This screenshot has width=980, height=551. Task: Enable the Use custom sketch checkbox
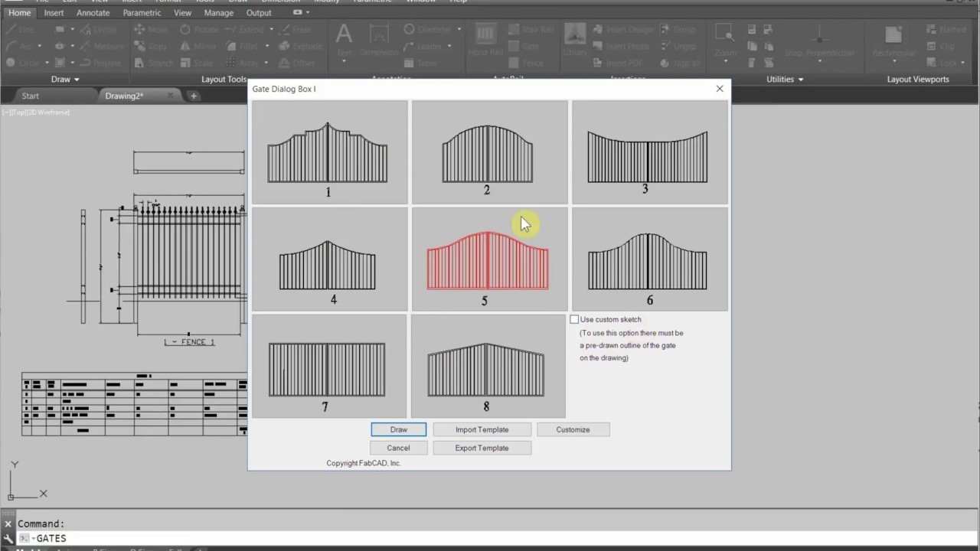(574, 319)
